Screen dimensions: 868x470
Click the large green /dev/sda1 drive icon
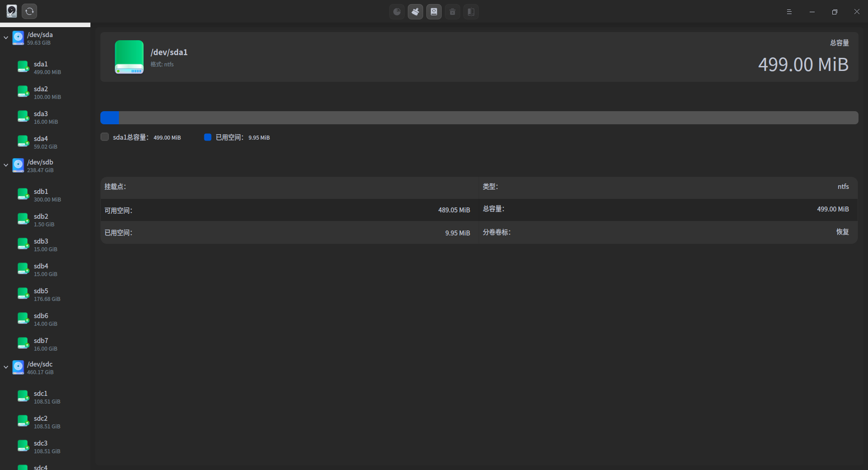point(129,57)
